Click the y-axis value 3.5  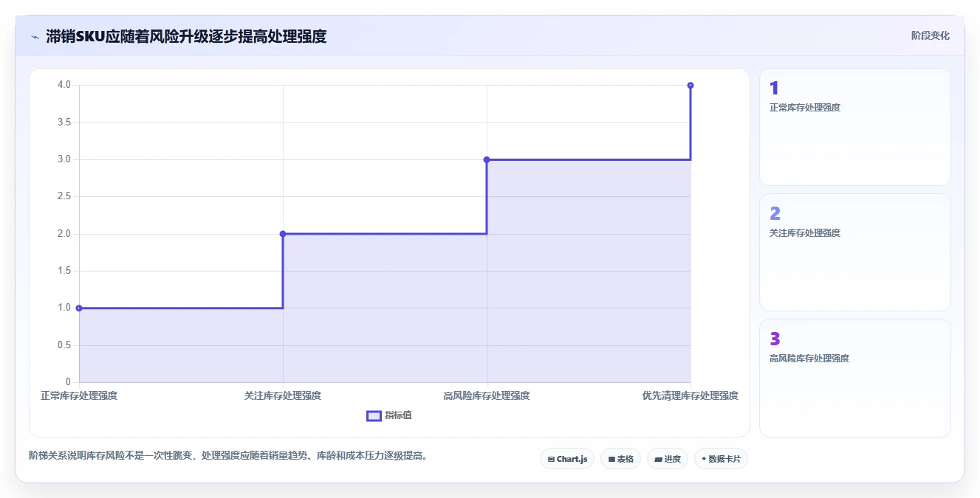point(64,122)
